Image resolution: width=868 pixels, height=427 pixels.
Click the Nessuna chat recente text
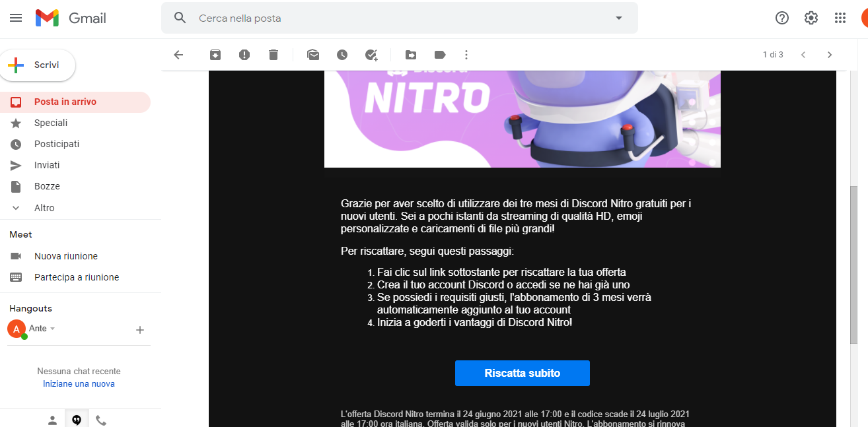click(x=79, y=372)
